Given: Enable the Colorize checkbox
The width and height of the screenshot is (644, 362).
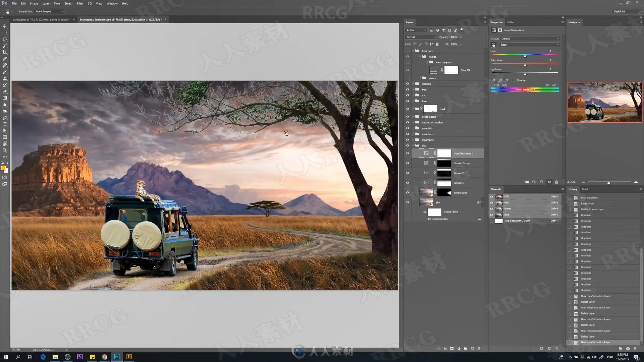Looking at the screenshot, I should 514,80.
